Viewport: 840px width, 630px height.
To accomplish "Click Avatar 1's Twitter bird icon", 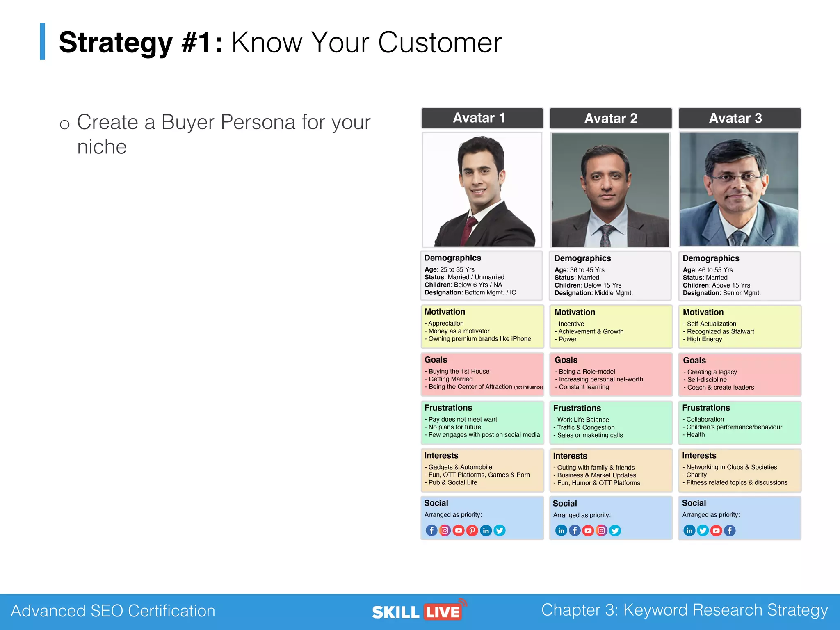I will 500,530.
